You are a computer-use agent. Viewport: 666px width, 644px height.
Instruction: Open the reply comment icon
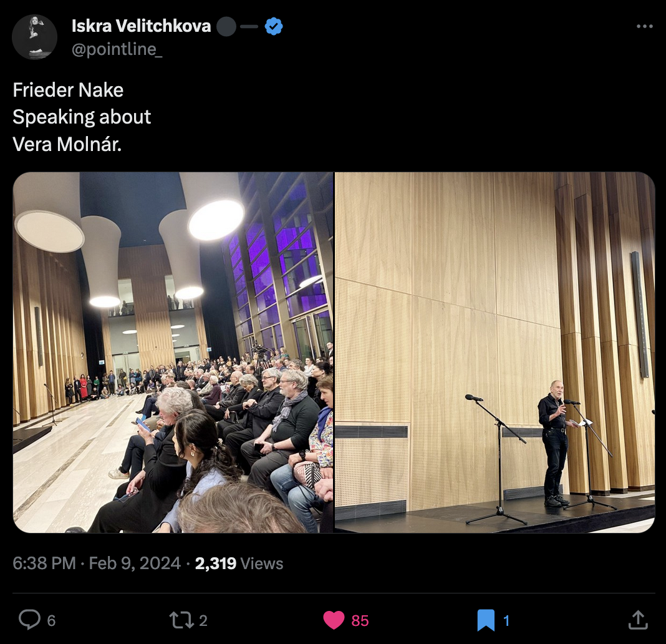30,619
